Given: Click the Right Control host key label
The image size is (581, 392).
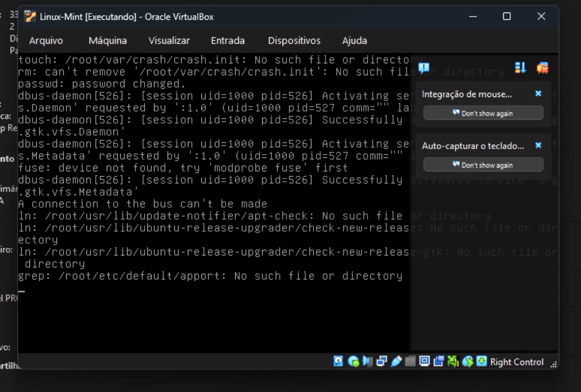Looking at the screenshot, I should (x=517, y=362).
